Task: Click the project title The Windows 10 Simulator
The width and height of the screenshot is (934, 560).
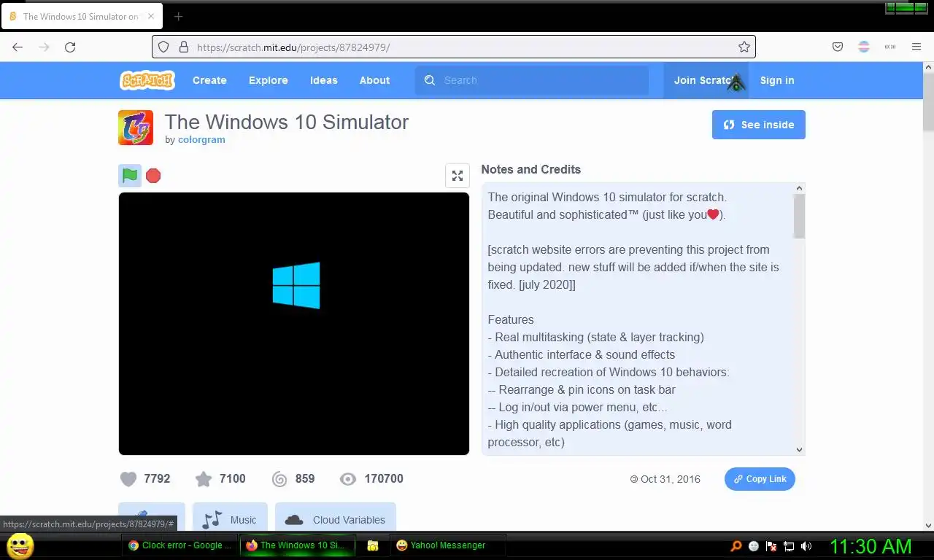Action: click(287, 122)
